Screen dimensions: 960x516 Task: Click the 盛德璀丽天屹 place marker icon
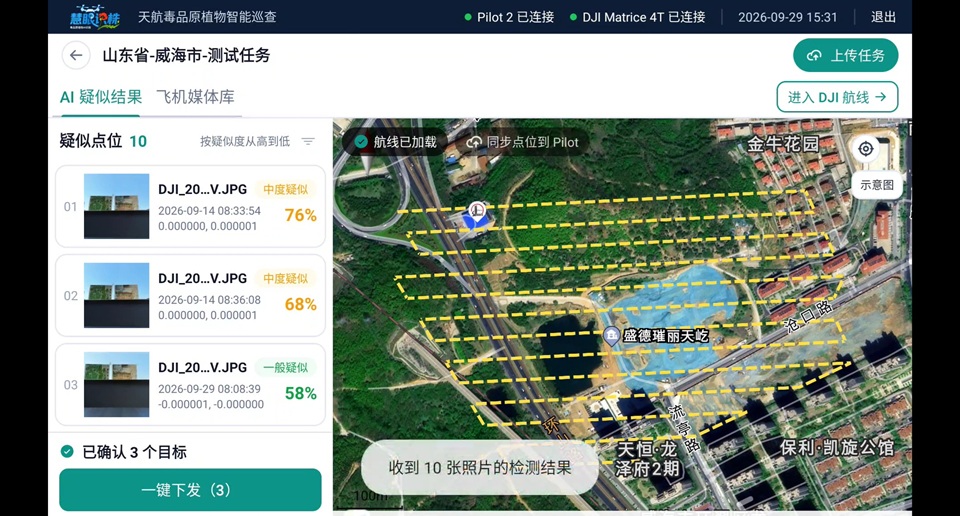click(x=611, y=335)
